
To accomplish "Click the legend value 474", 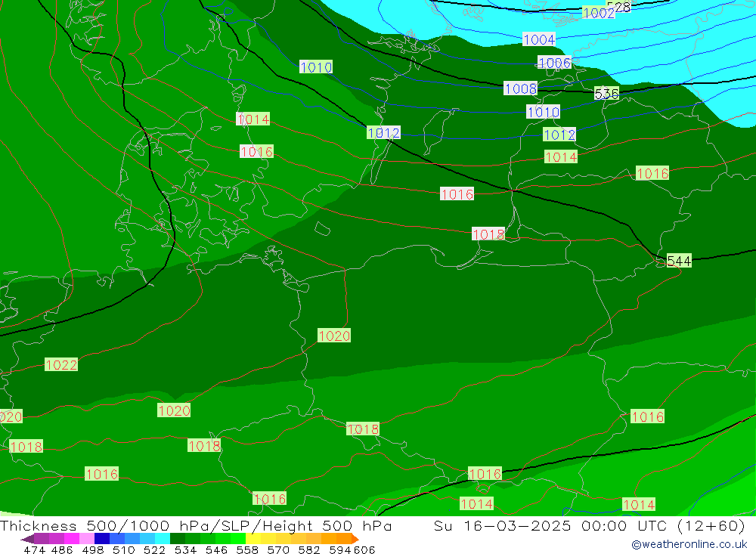I will coord(34,549).
